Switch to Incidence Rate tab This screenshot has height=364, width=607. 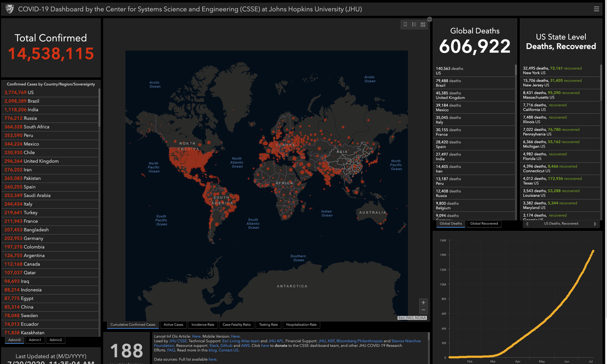203,325
